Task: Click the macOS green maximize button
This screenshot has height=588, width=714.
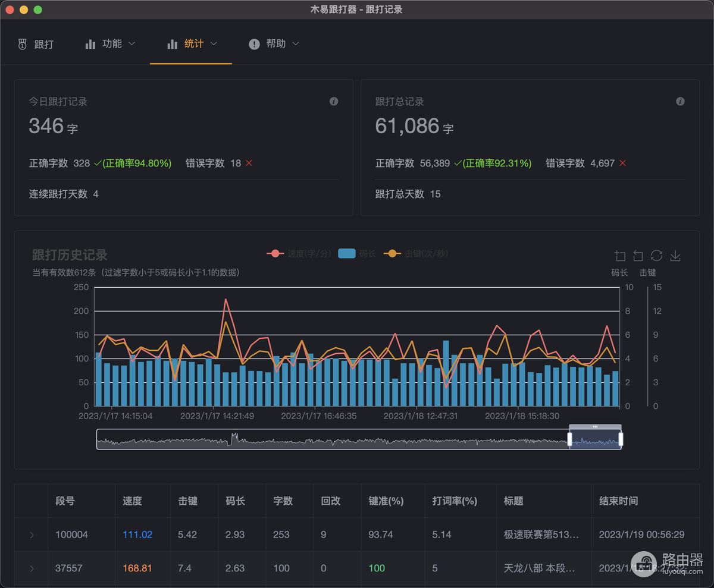Action: (38, 10)
